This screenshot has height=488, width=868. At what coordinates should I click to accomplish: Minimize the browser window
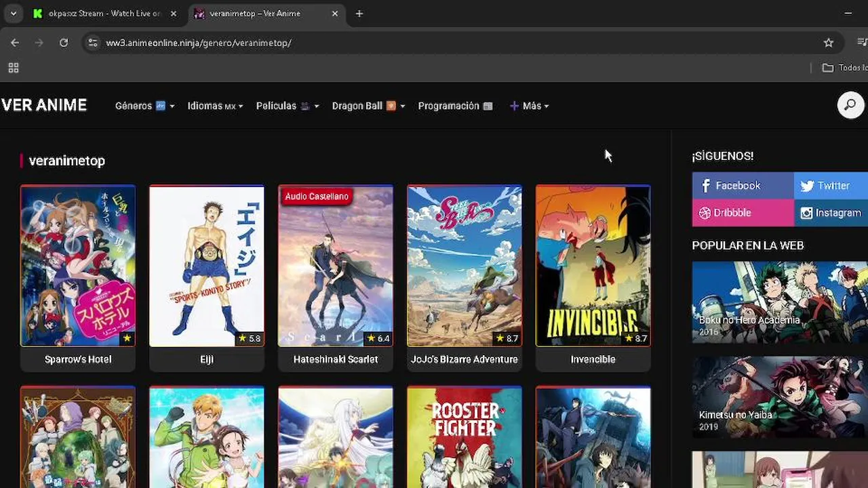[848, 14]
